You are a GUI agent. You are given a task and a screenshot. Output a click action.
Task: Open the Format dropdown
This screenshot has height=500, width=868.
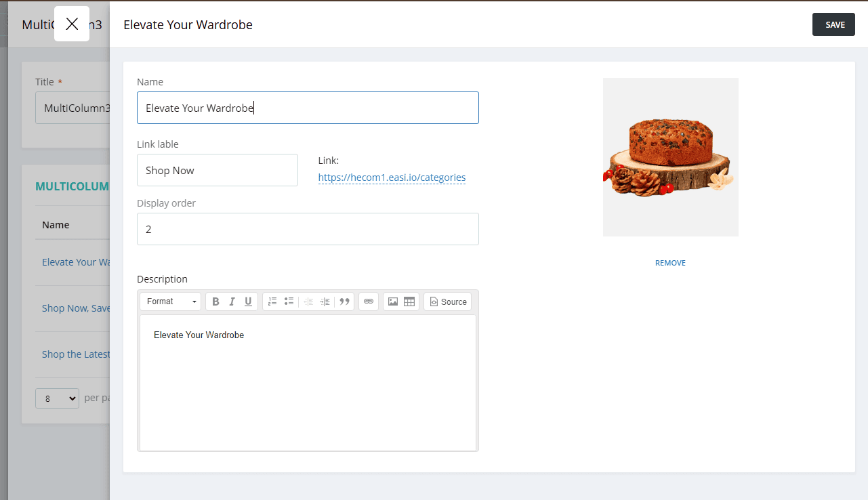171,301
